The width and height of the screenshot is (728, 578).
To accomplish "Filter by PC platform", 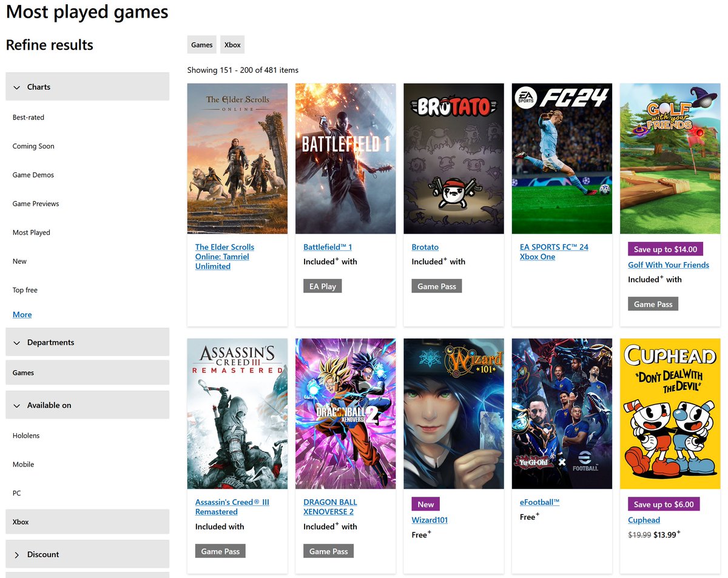I will tap(17, 493).
